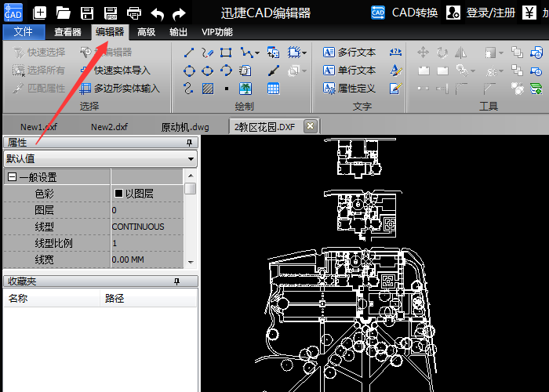The width and height of the screenshot is (549, 392).
Task: Pin the 收藏夹 panel
Action: click(176, 281)
